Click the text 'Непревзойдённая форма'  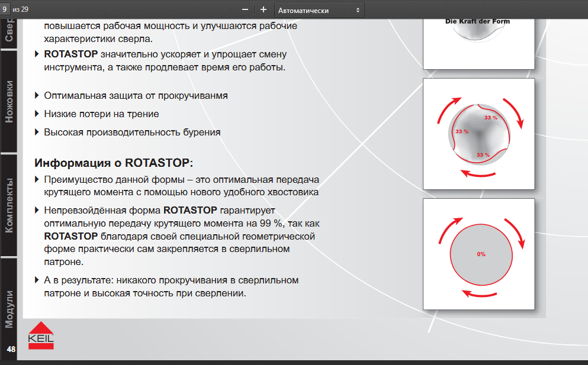click(x=102, y=210)
